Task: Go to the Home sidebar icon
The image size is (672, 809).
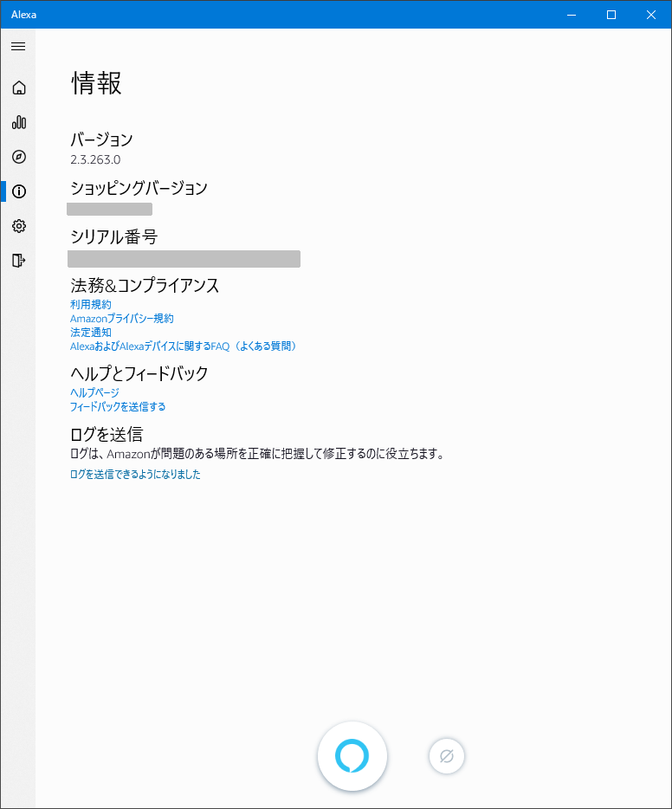Action: coord(19,87)
